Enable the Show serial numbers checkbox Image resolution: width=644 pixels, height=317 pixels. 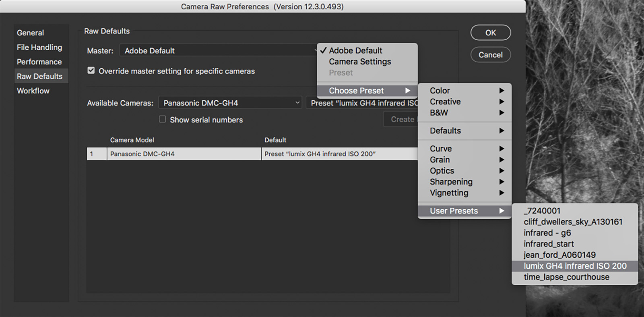tap(163, 119)
